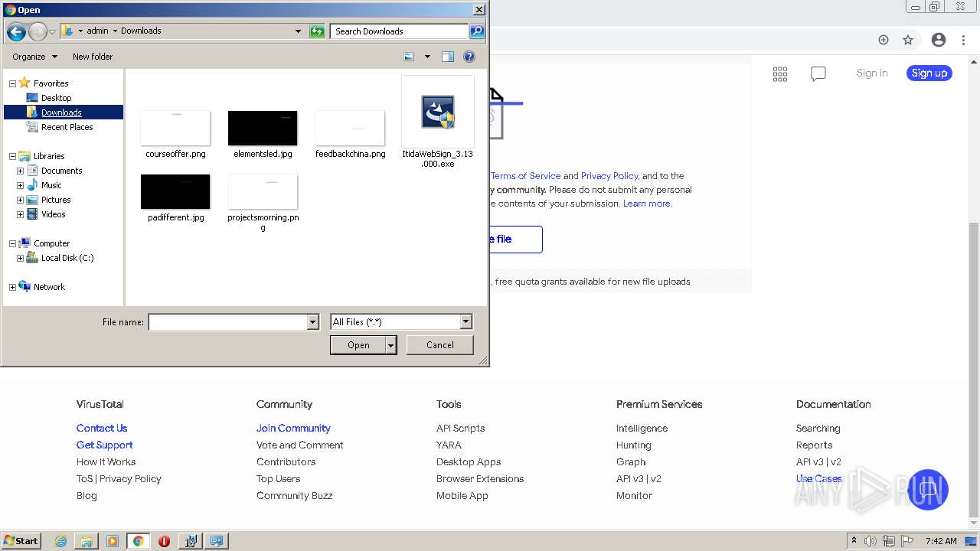
Task: Bookmark the page with star icon
Action: [x=908, y=40]
